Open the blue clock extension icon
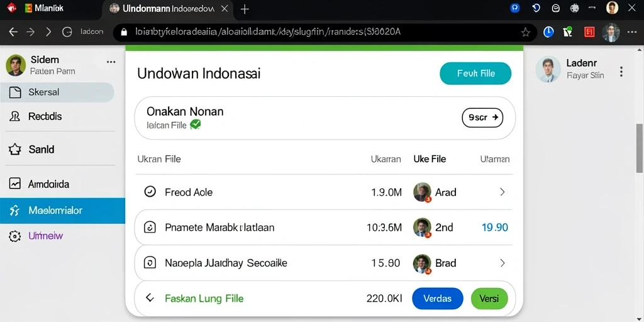This screenshot has height=322, width=644. pos(548,32)
